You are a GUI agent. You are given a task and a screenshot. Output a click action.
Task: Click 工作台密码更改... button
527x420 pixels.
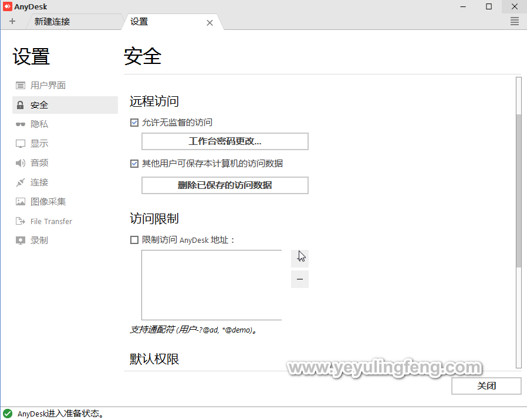click(225, 141)
